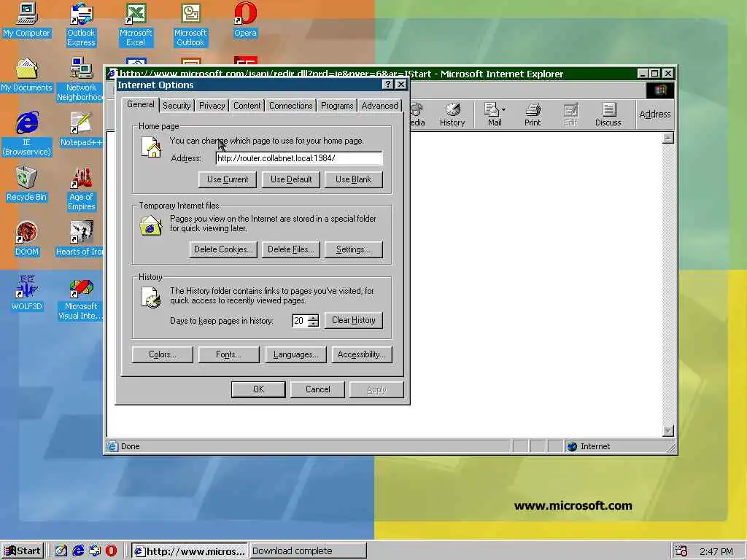747x560 pixels.
Task: Switch to the Privacy tab
Action: coord(212,106)
